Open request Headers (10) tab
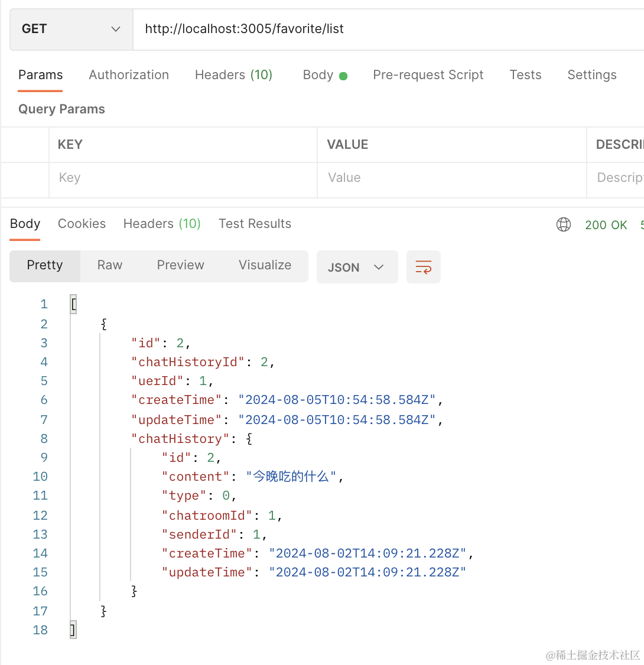This screenshot has width=644, height=665. (x=233, y=75)
